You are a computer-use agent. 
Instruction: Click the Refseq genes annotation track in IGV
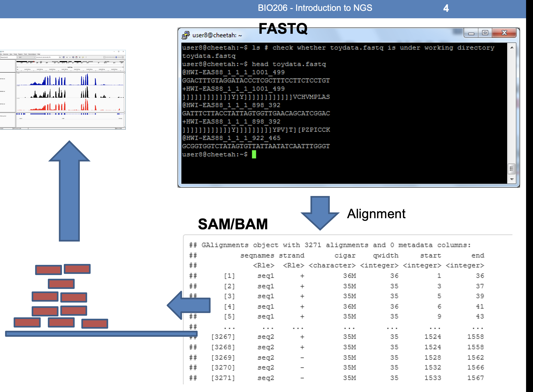[70, 116]
